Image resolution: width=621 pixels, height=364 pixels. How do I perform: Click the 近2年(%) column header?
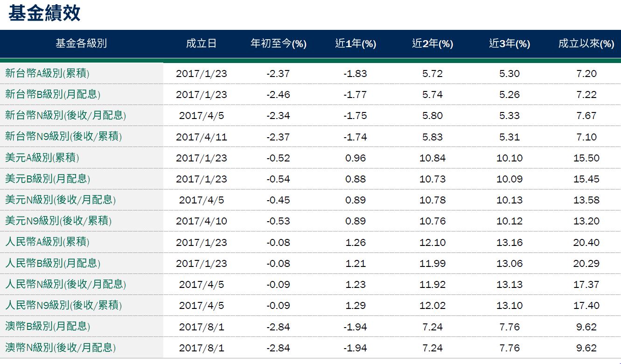433,43
